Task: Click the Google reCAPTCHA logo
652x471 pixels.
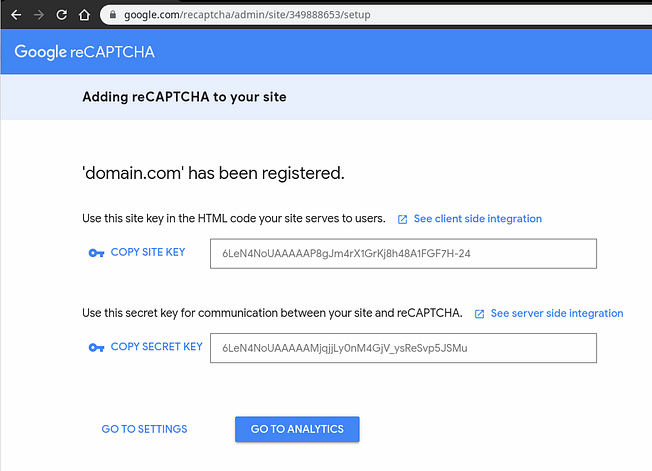Action: [84, 52]
